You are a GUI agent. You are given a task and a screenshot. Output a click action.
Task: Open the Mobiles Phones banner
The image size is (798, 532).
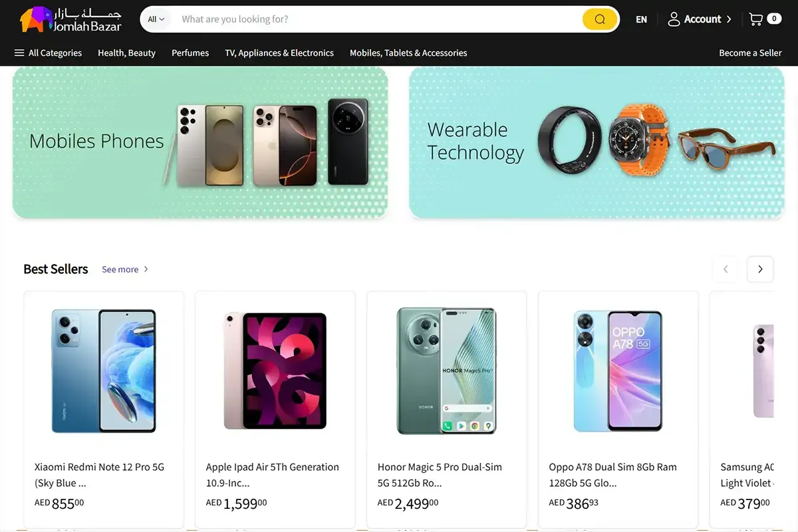(199, 142)
